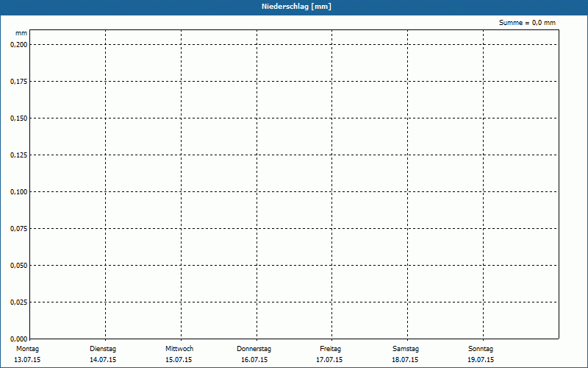The image size is (588, 368).
Task: Click the 0,025 y-axis value
Action: [19, 302]
